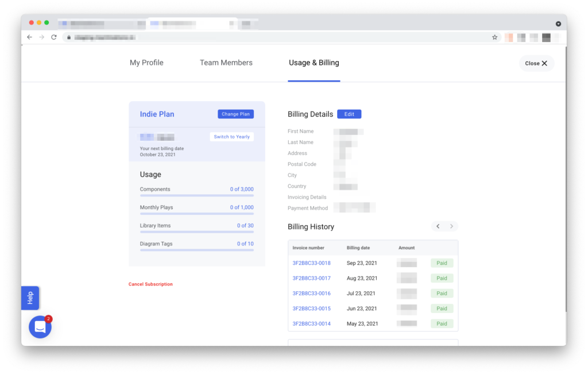Click the browser forward arrow
The image size is (588, 374).
coord(41,37)
